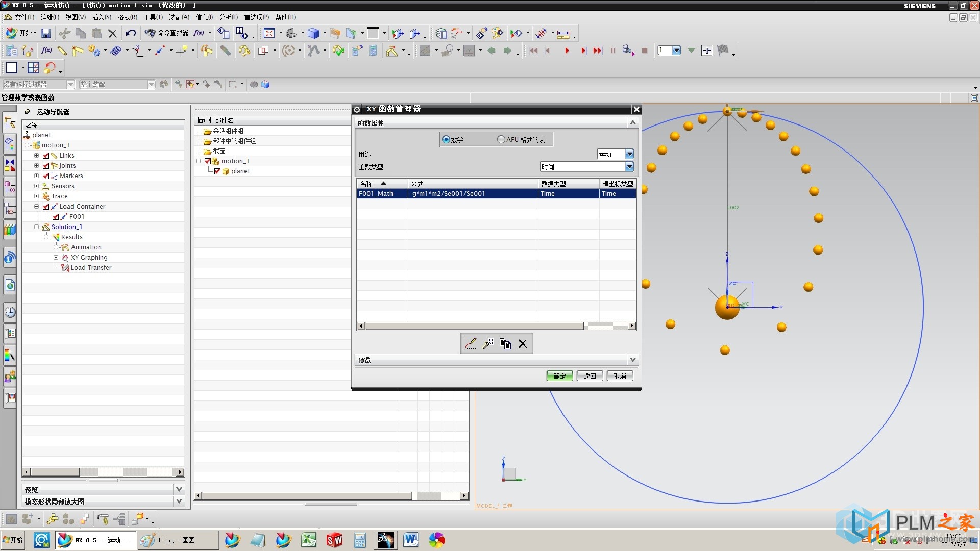Toggle the motion_1 checkbox in component list
The width and height of the screenshot is (980, 551).
(208, 161)
